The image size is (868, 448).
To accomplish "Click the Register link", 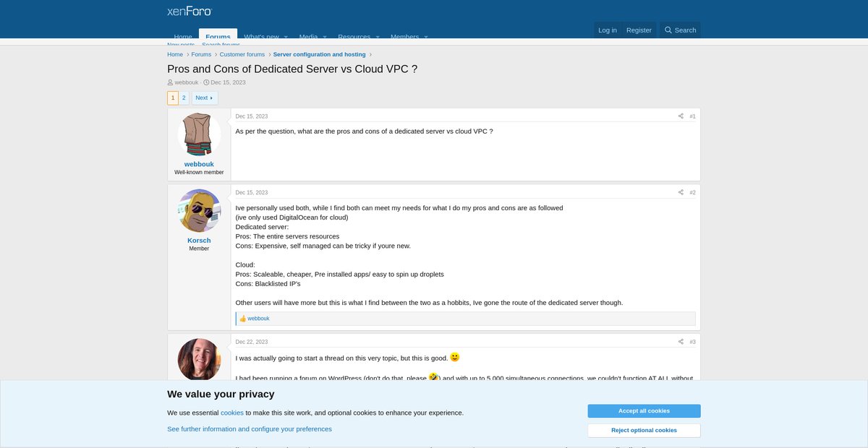I will pyautogui.click(x=639, y=30).
